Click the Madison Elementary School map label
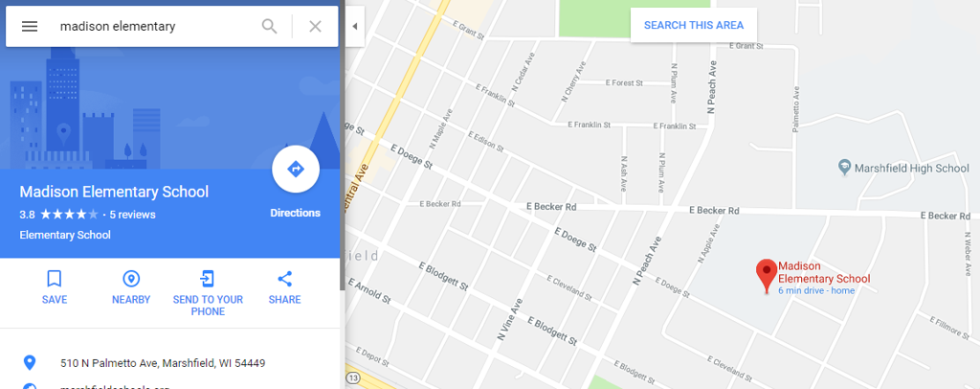The image size is (980, 389). tap(824, 273)
